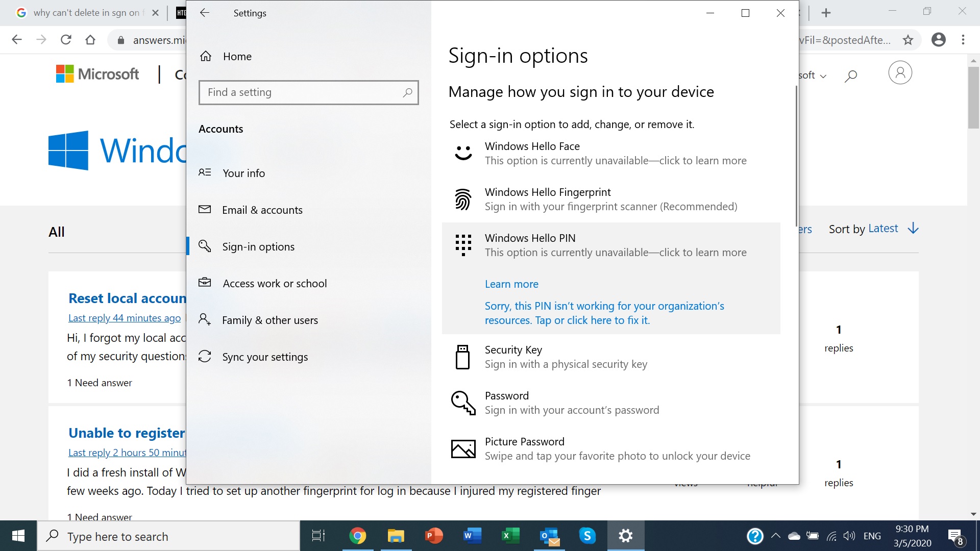Click the Password key icon
The height and width of the screenshot is (551, 980).
point(463,403)
